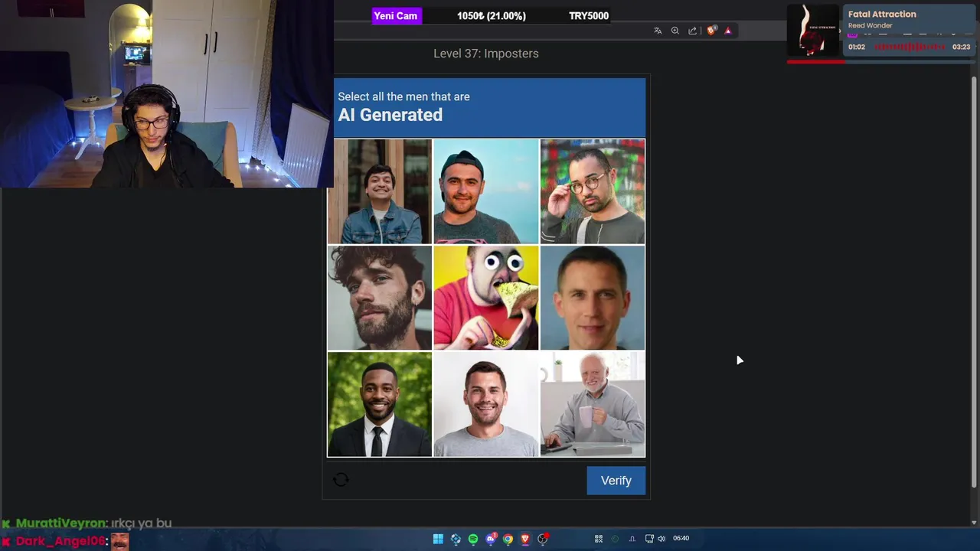This screenshot has height=551, width=980.
Task: Click the TRY5000 text in overlay
Action: [x=589, y=16]
